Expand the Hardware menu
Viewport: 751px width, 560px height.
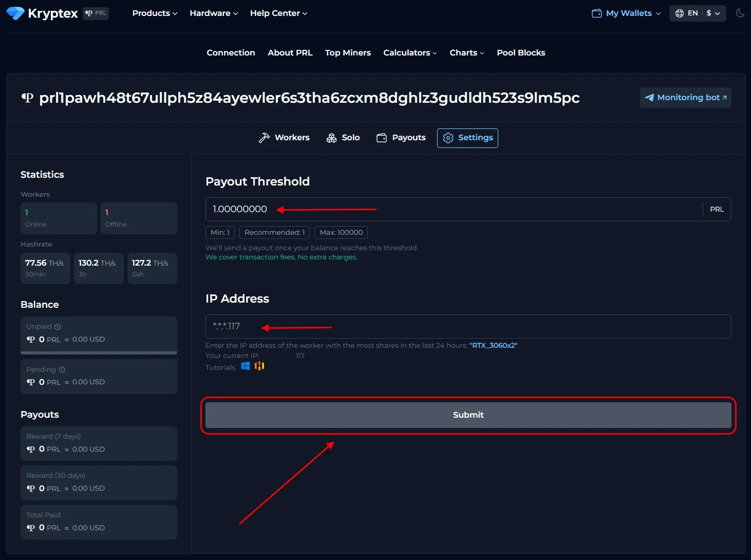click(214, 13)
